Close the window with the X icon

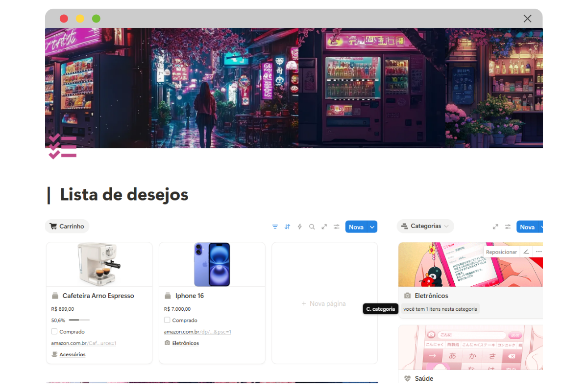pos(527,19)
